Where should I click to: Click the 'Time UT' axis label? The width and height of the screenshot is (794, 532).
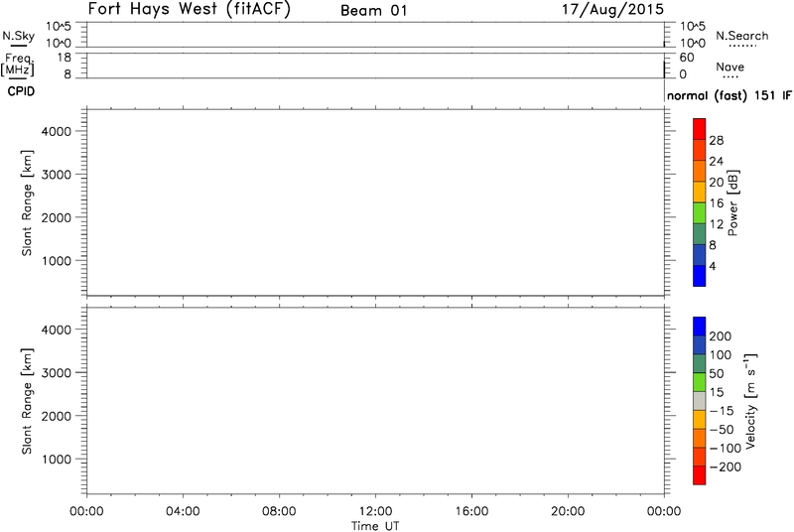(x=375, y=526)
